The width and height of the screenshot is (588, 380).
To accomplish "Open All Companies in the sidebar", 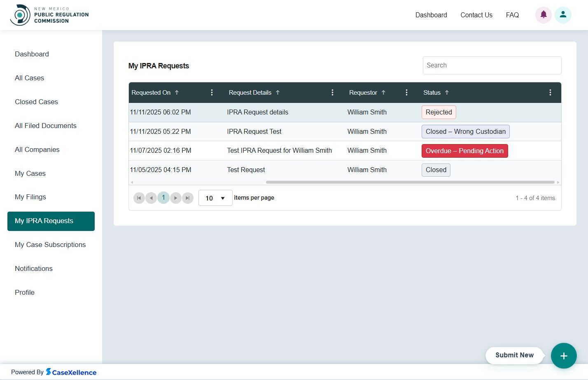I will click(x=37, y=149).
